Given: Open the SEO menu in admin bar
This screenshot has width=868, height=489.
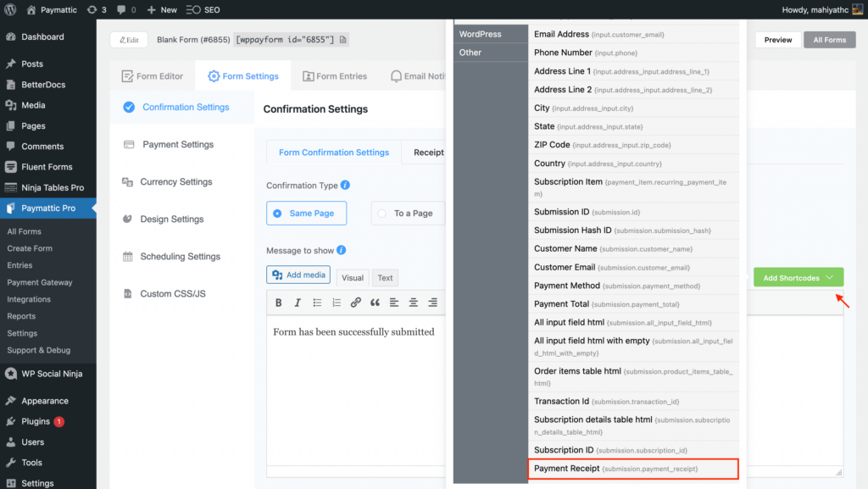Looking at the screenshot, I should pos(203,10).
